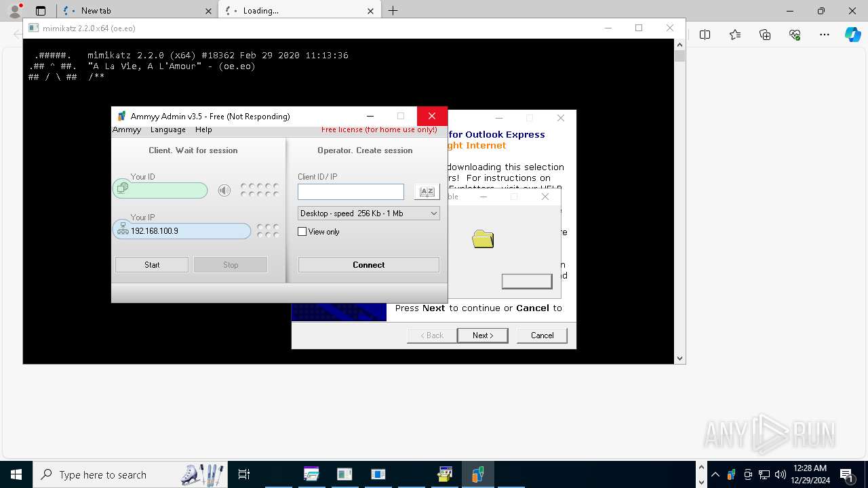Click the Stop button in Ammyy Admin

tap(231, 264)
